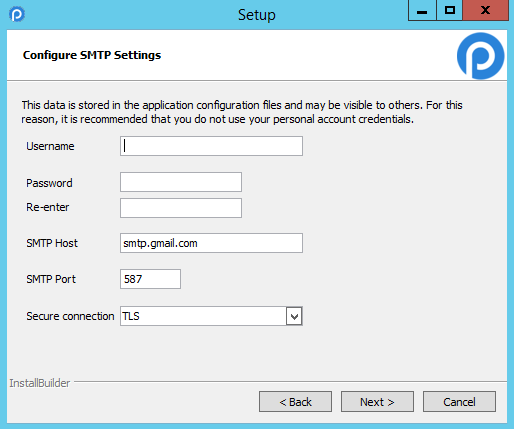Click the SMTP Host field containing smtp.gmail.com
Viewport: 514px width, 429px height.
pyautogui.click(x=211, y=243)
